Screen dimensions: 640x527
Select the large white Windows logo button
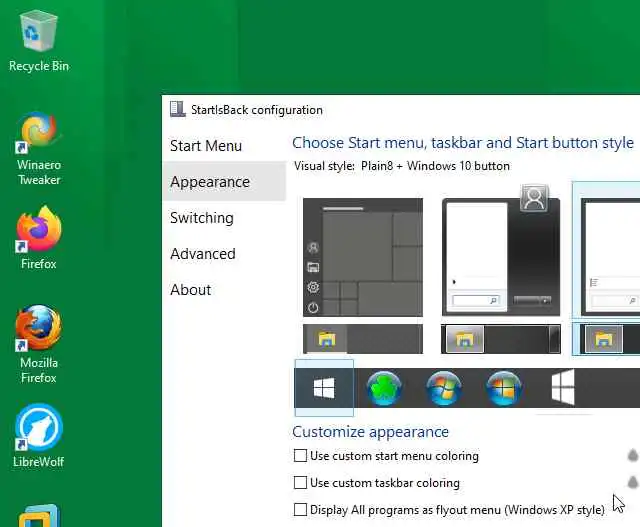click(x=563, y=388)
